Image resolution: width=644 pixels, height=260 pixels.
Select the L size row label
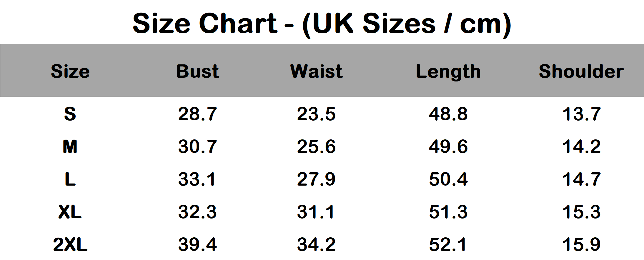[x=70, y=179]
